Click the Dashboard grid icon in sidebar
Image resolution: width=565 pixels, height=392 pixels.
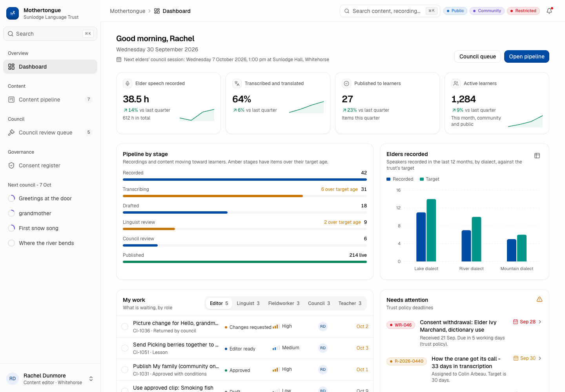click(x=11, y=67)
